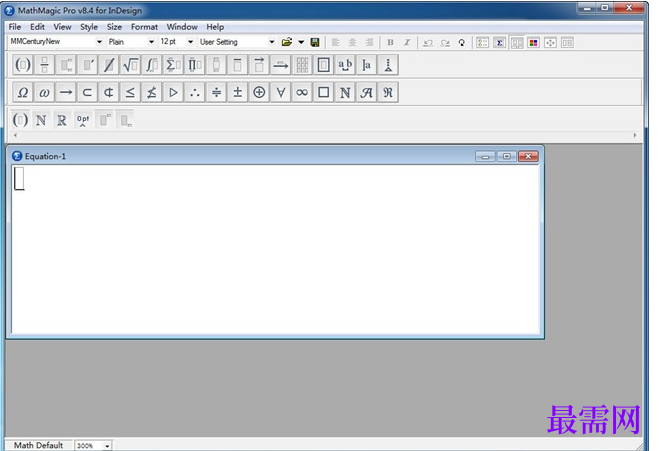The width and height of the screenshot is (659, 451).
Task: Open the double-struck N symbol palette
Action: click(x=345, y=92)
